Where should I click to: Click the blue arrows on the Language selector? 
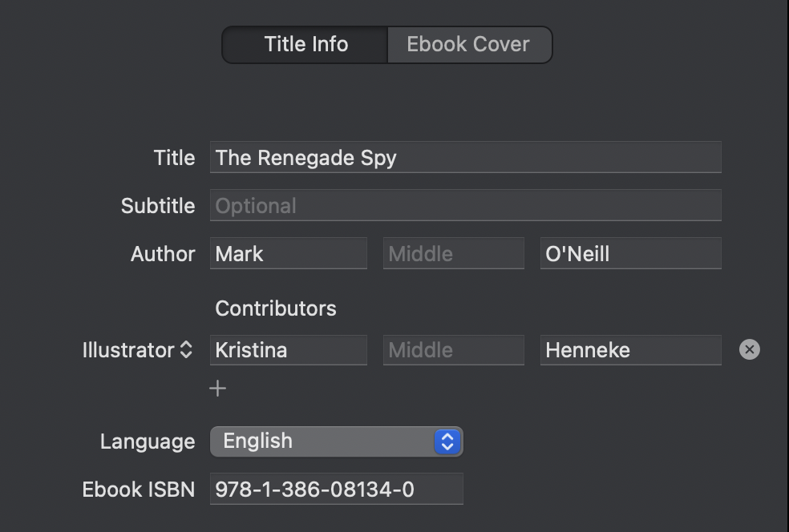[447, 441]
